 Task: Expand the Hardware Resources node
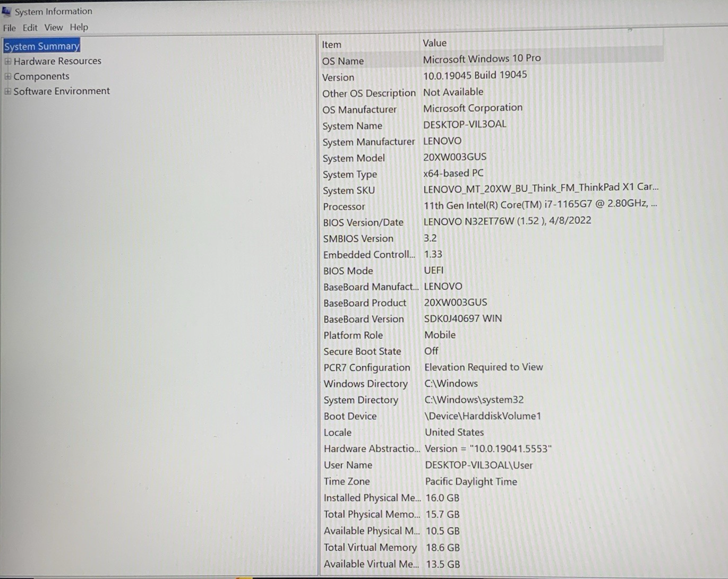(7, 62)
